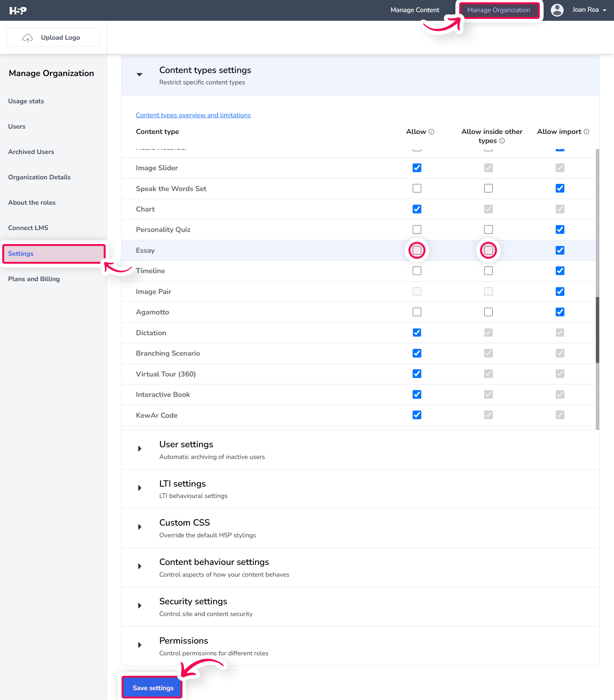The height and width of the screenshot is (700, 614).
Task: Check Allow for Speak the Words Set
Action: pyautogui.click(x=417, y=188)
